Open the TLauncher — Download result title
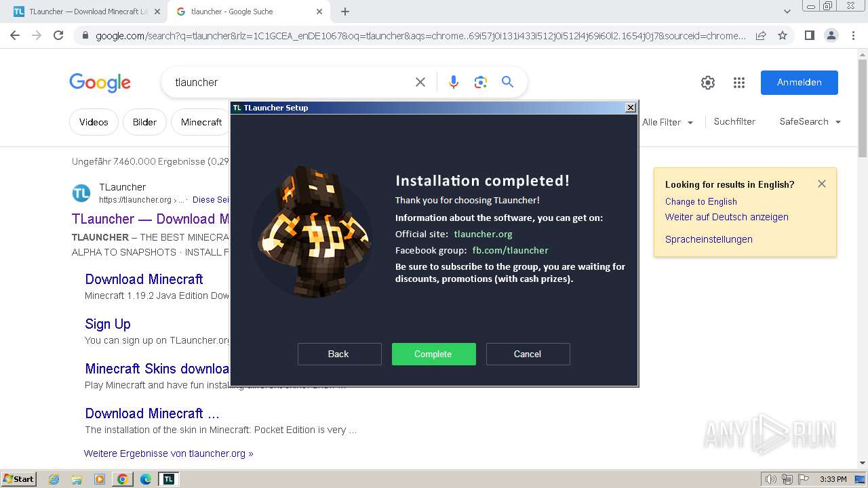 [151, 219]
